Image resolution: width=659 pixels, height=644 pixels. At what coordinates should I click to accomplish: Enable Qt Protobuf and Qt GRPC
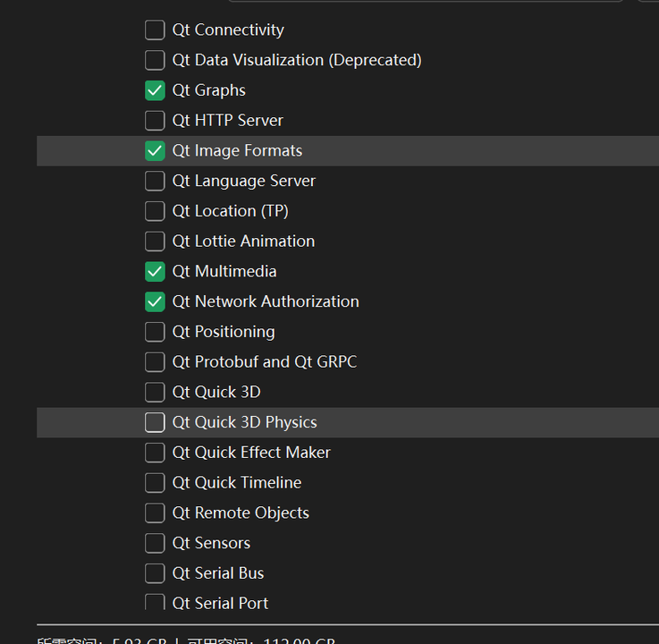[x=155, y=361]
